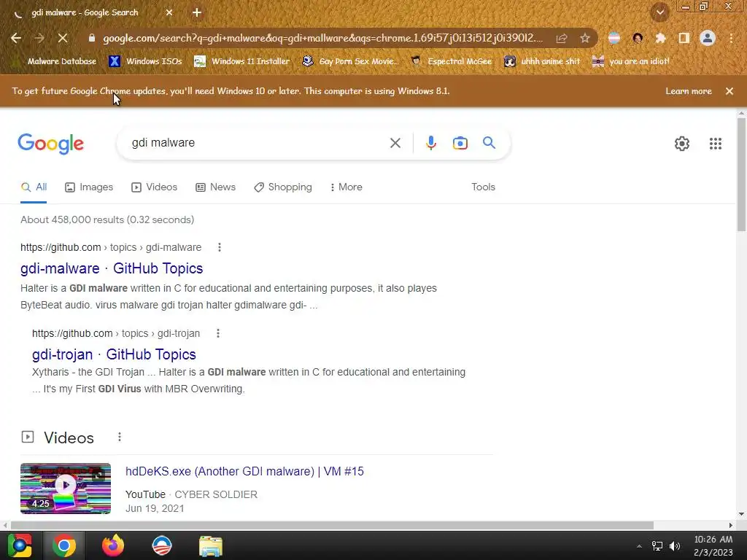Open the tab search dropdown arrow
747x560 pixels.
(660, 12)
